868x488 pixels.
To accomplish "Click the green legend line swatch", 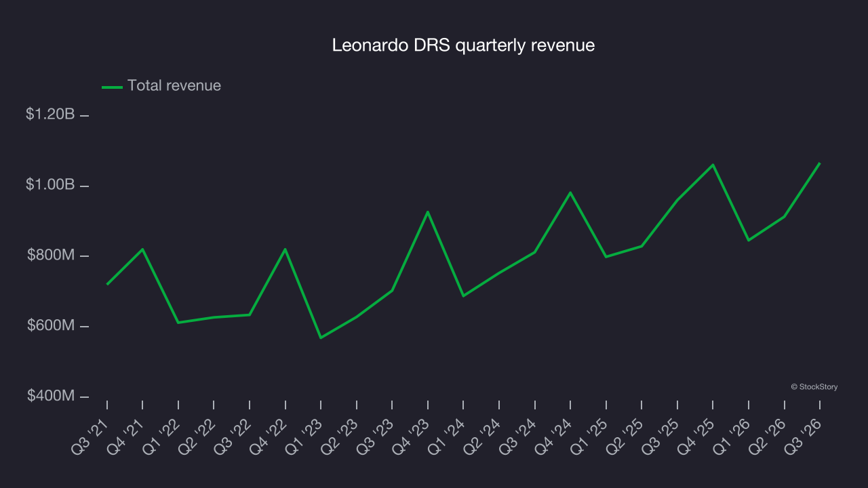I will 112,87.
